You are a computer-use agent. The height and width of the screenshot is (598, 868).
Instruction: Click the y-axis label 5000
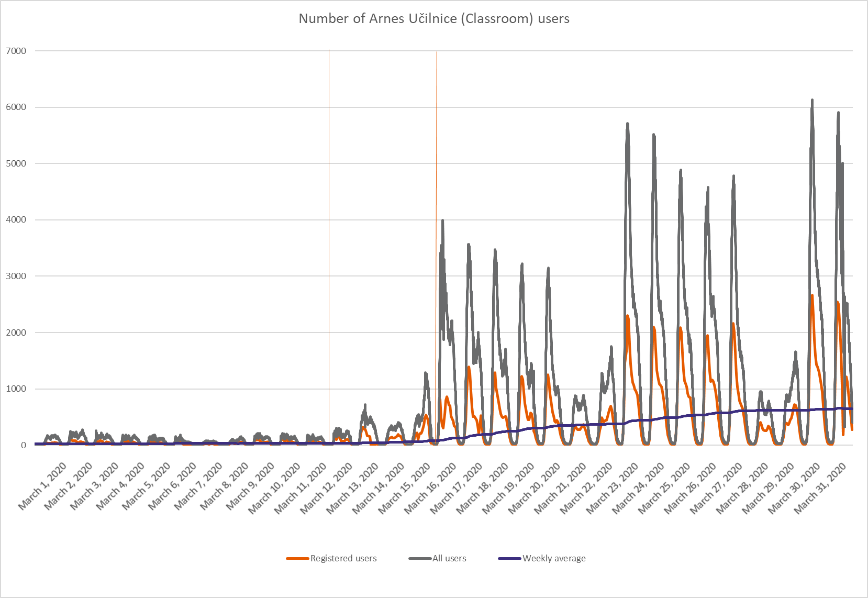[16, 163]
